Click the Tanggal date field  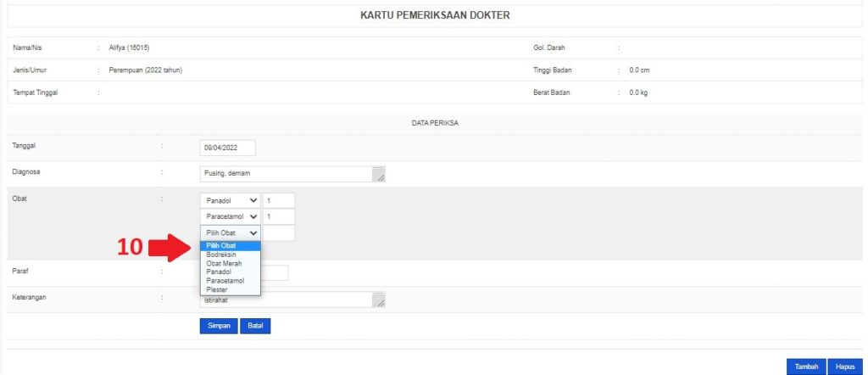pyautogui.click(x=227, y=148)
